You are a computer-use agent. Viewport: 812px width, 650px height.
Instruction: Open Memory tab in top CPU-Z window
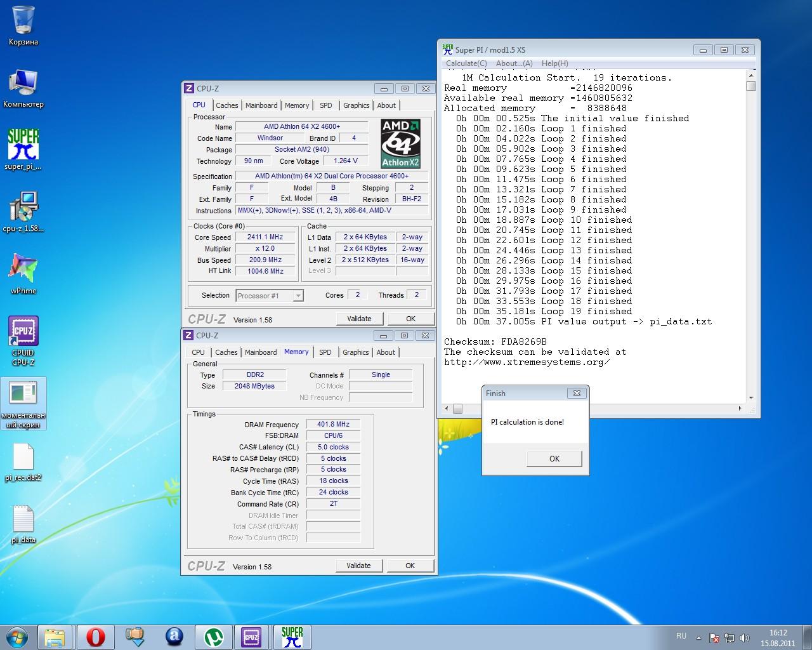click(x=297, y=105)
